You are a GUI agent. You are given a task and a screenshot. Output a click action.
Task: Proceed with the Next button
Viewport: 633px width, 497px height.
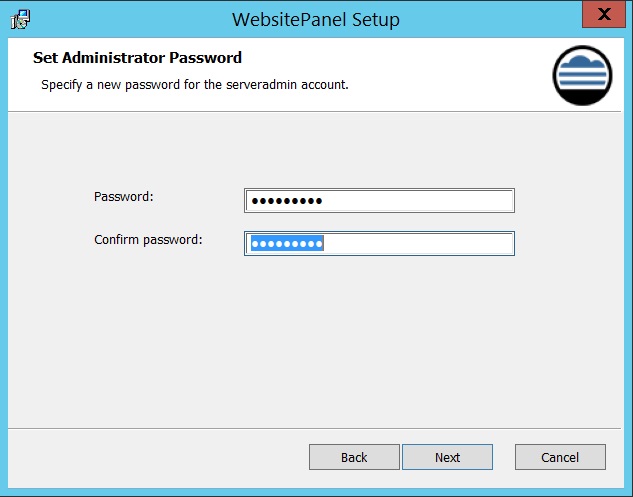click(x=447, y=457)
